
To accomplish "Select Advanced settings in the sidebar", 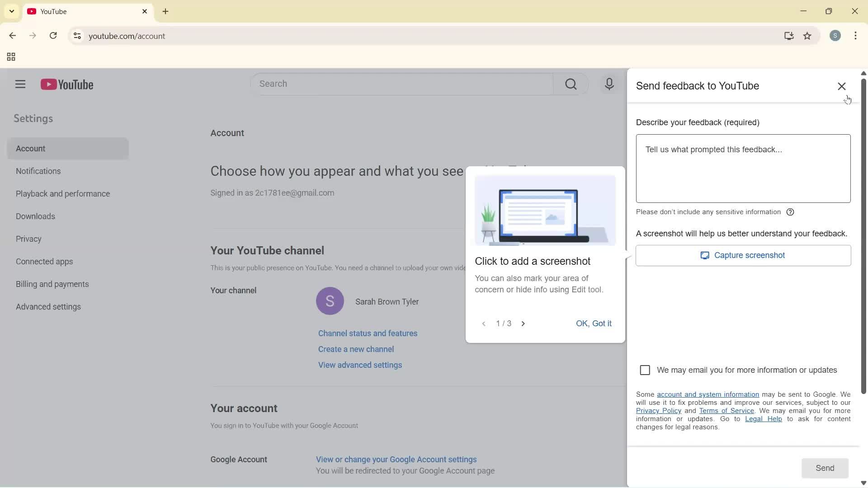I will 48,307.
